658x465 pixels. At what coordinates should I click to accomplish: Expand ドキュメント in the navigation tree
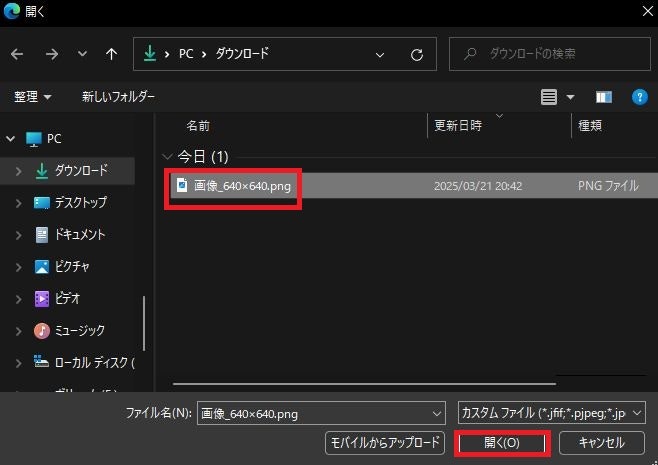pyautogui.click(x=18, y=235)
